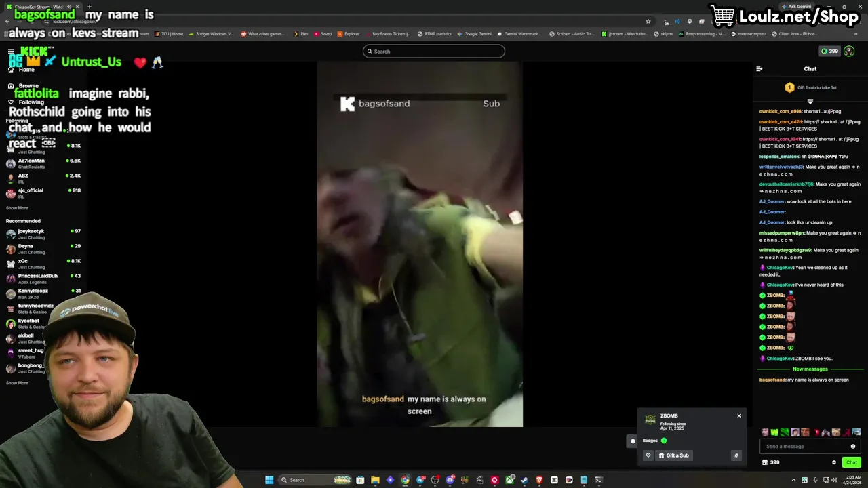868x488 pixels.
Task: Open RTMP statistics bookmark
Action: tap(434, 34)
